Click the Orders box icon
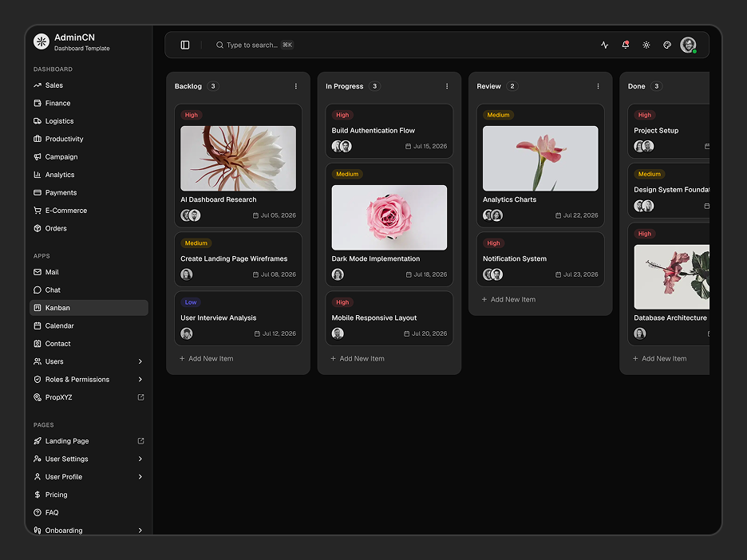The image size is (747, 560). pos(38,228)
